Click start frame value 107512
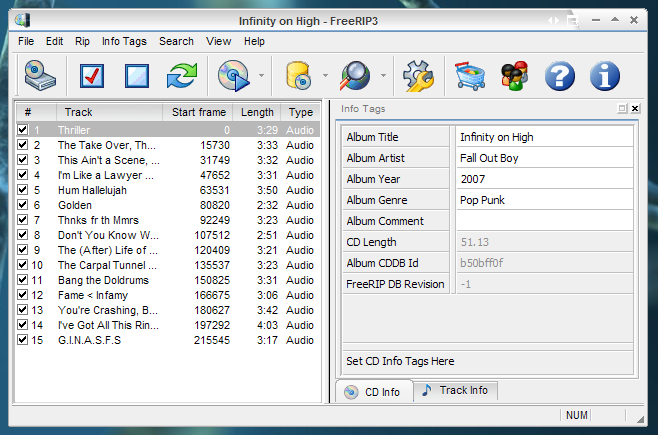 click(x=212, y=235)
